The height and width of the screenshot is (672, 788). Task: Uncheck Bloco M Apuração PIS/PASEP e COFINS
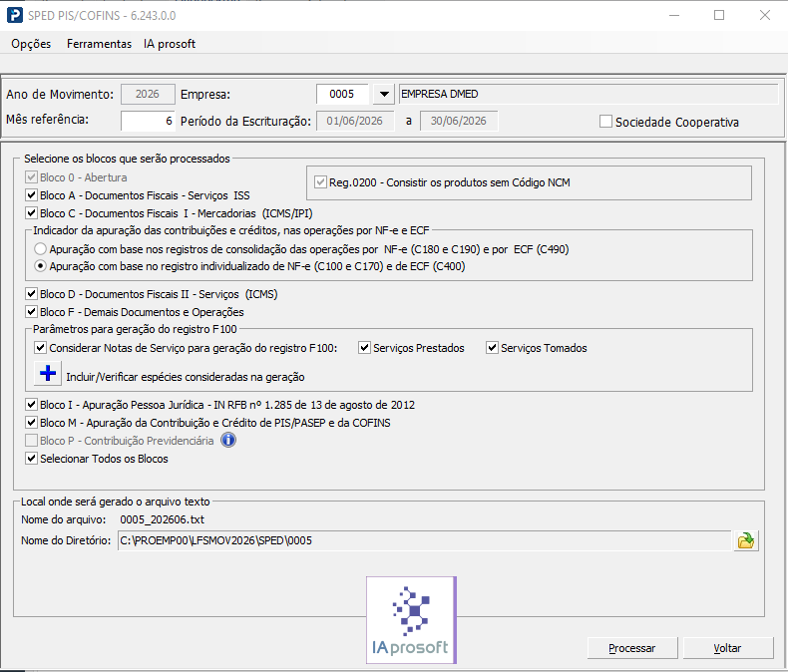tap(31, 423)
